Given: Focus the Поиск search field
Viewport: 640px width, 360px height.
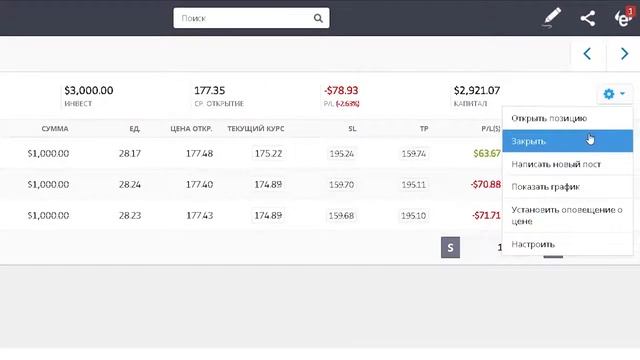Looking at the screenshot, I should [x=251, y=18].
